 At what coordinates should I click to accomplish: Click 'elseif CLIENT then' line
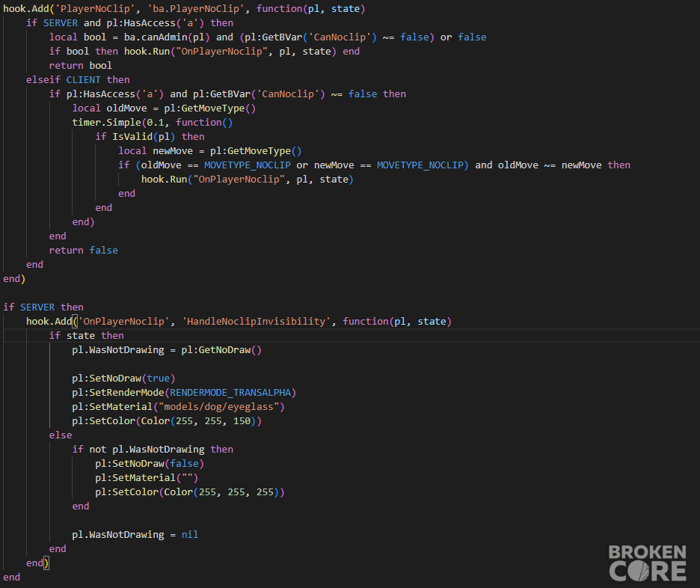pyautogui.click(x=78, y=80)
